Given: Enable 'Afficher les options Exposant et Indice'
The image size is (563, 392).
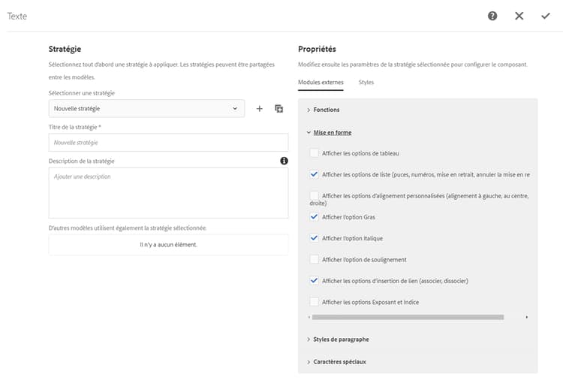Looking at the screenshot, I should coord(314,302).
